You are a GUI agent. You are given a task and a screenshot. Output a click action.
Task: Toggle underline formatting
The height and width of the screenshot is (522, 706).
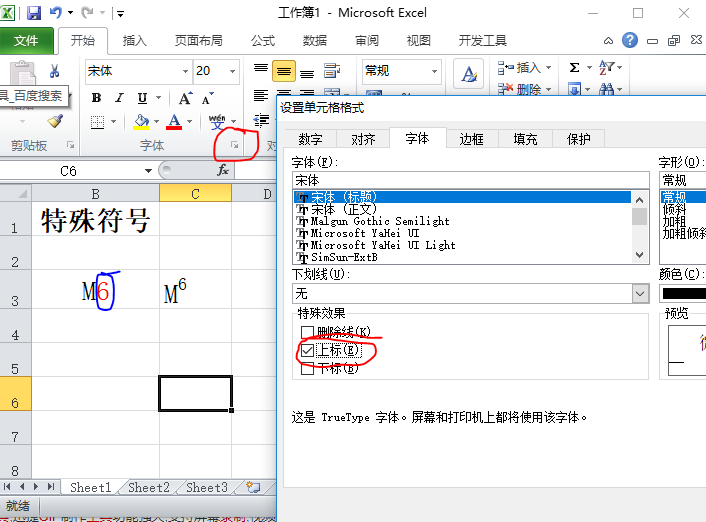[142, 98]
